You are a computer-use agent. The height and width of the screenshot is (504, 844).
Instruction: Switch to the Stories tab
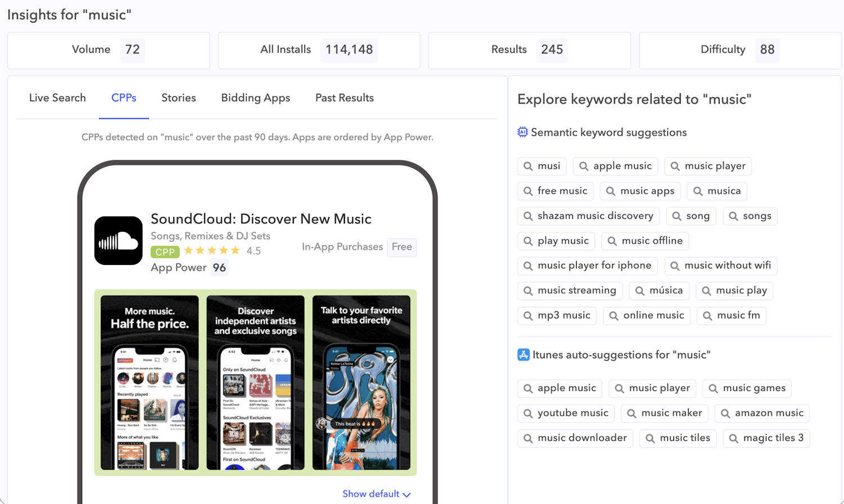click(x=178, y=98)
